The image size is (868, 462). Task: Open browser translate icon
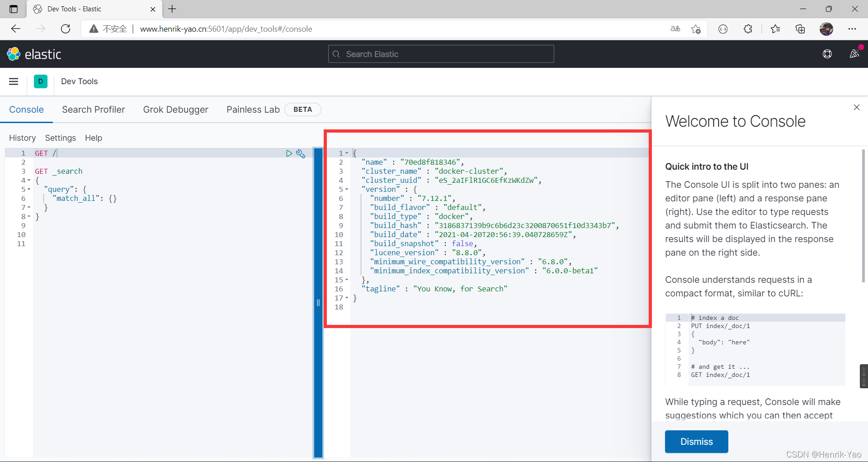coord(675,29)
